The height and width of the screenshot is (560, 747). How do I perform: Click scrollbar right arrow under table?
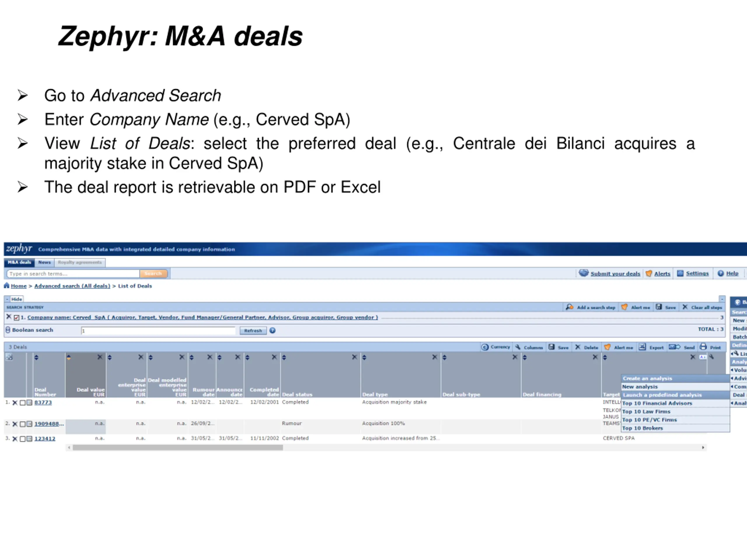point(703,448)
